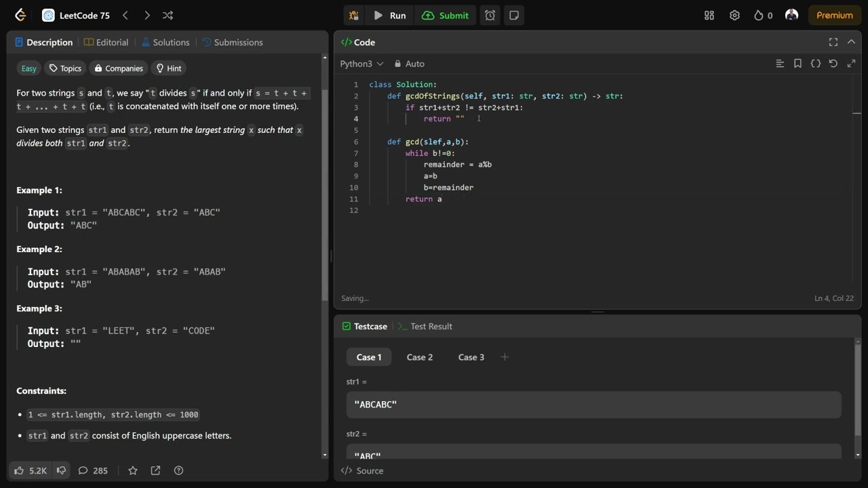Toggle the dislike thumbs-down button

[x=61, y=470]
